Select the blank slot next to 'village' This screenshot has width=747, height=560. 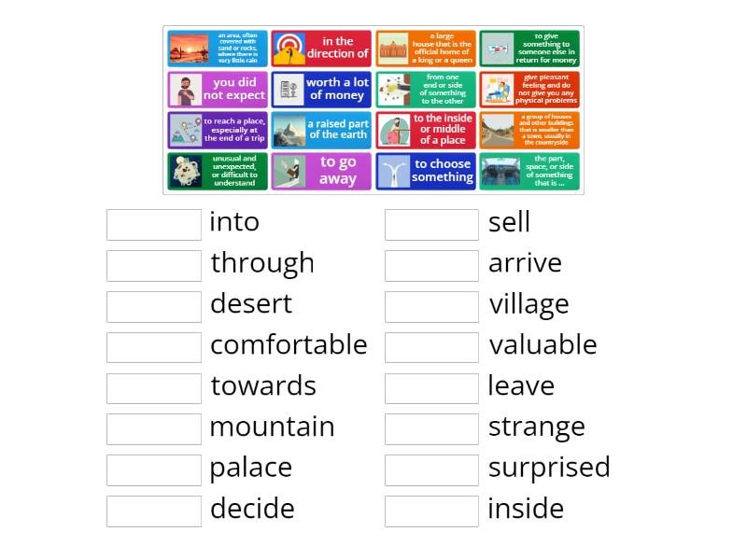(x=431, y=307)
